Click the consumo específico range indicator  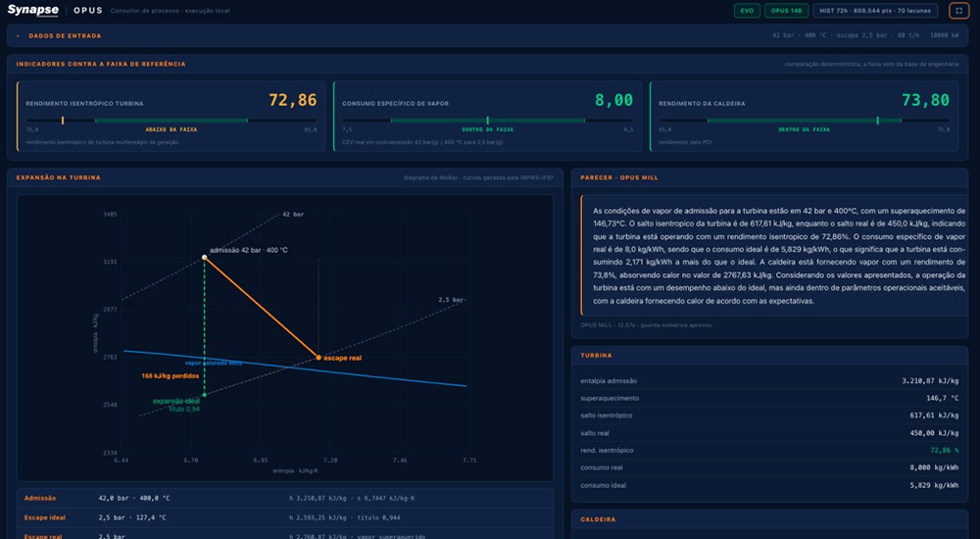click(487, 121)
